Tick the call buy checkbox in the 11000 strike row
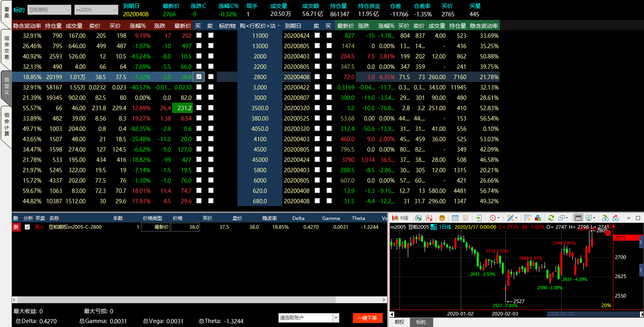This screenshot has height=327, width=644. pos(199,35)
